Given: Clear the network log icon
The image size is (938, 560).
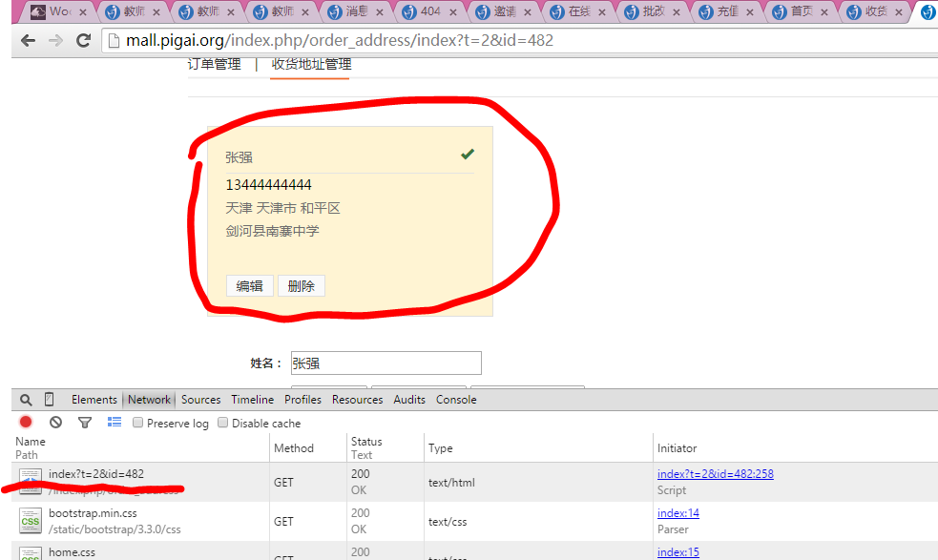Looking at the screenshot, I should pos(55,423).
